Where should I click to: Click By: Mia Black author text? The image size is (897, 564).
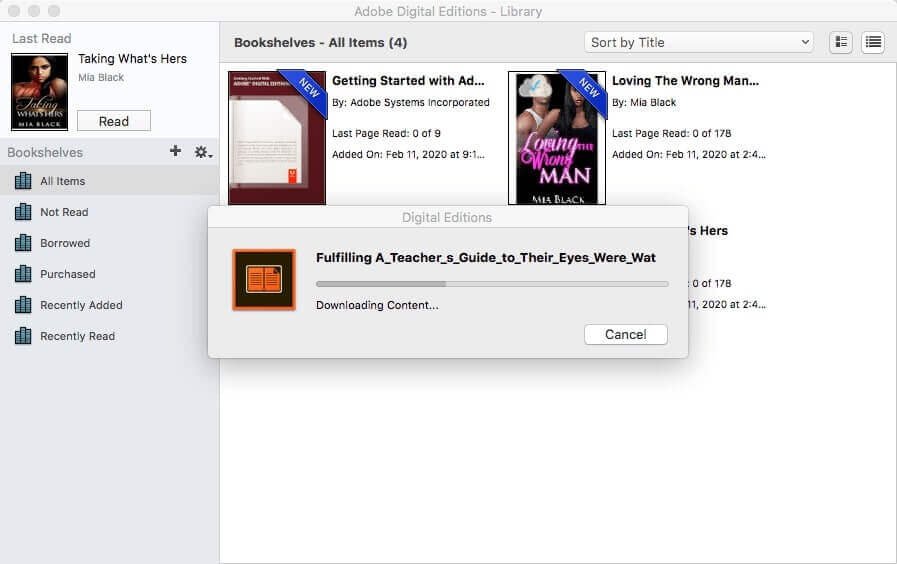[x=644, y=102]
